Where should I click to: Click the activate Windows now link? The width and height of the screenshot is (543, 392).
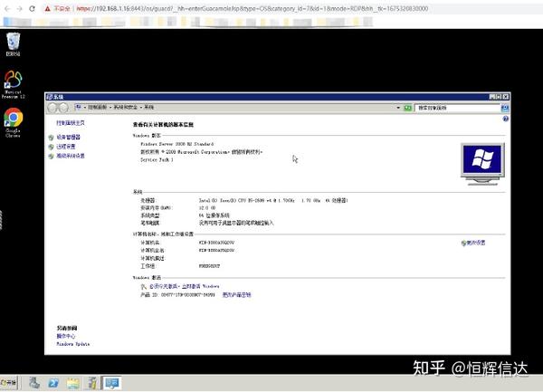(201, 286)
